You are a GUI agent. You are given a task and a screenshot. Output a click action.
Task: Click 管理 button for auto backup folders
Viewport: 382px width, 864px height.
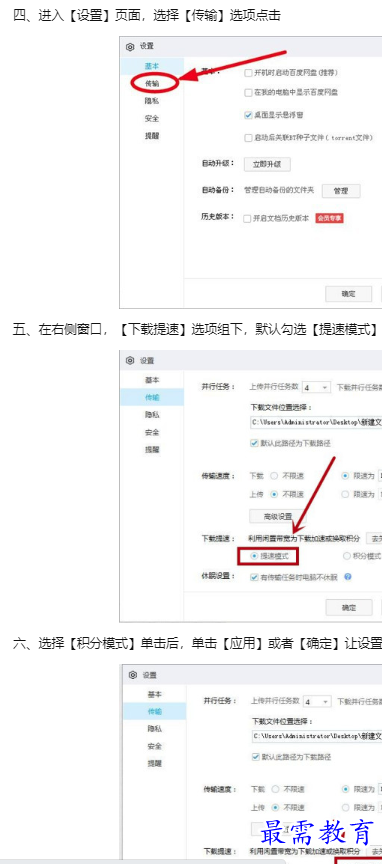pyautogui.click(x=341, y=191)
